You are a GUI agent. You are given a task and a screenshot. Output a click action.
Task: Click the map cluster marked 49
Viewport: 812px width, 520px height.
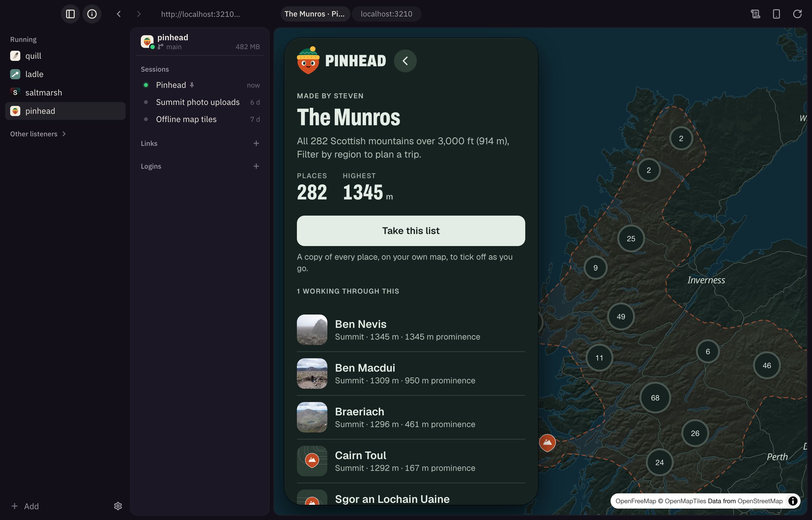pos(621,317)
